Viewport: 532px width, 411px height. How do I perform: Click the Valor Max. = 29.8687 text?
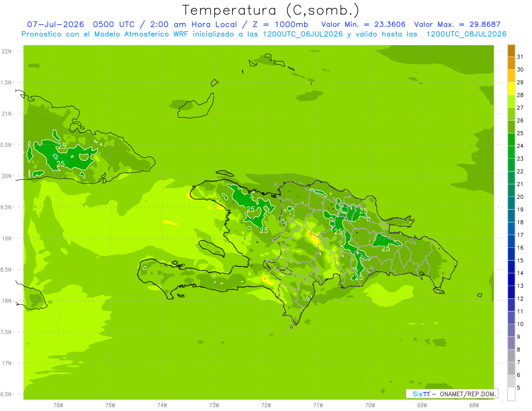pos(457,24)
